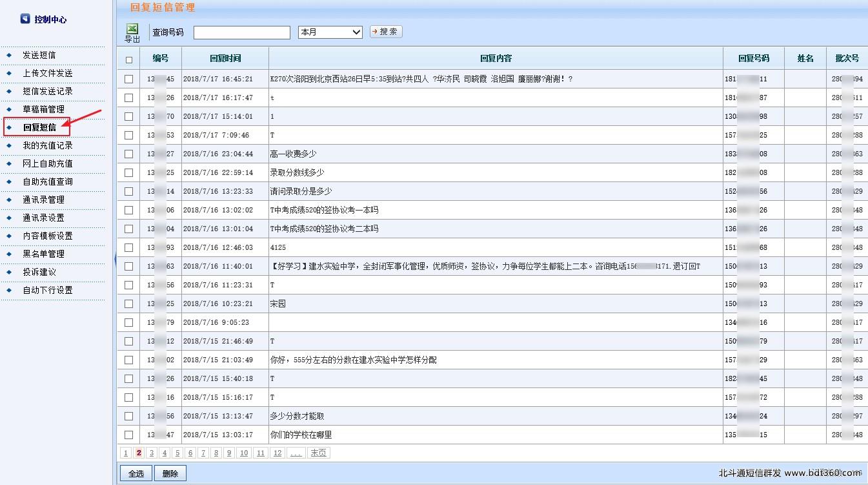868x485 pixels.
Task: Check the row with 宋园
Action: click(x=129, y=304)
